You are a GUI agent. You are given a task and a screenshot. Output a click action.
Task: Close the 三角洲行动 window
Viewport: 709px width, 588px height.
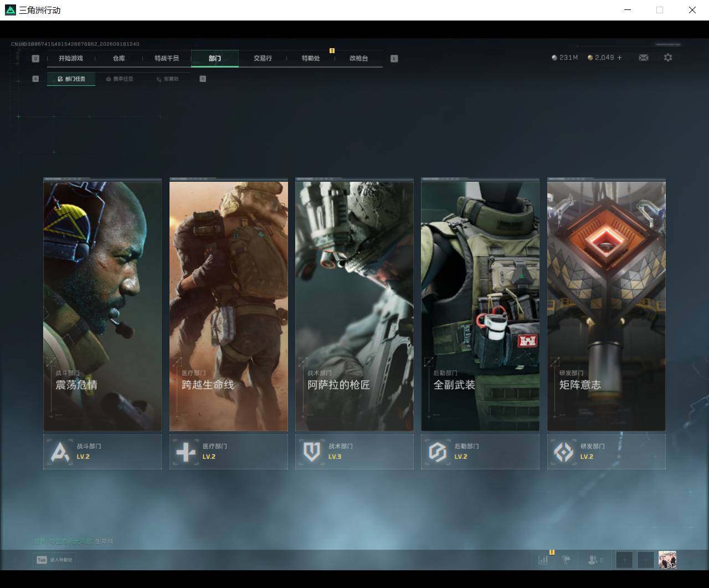692,10
